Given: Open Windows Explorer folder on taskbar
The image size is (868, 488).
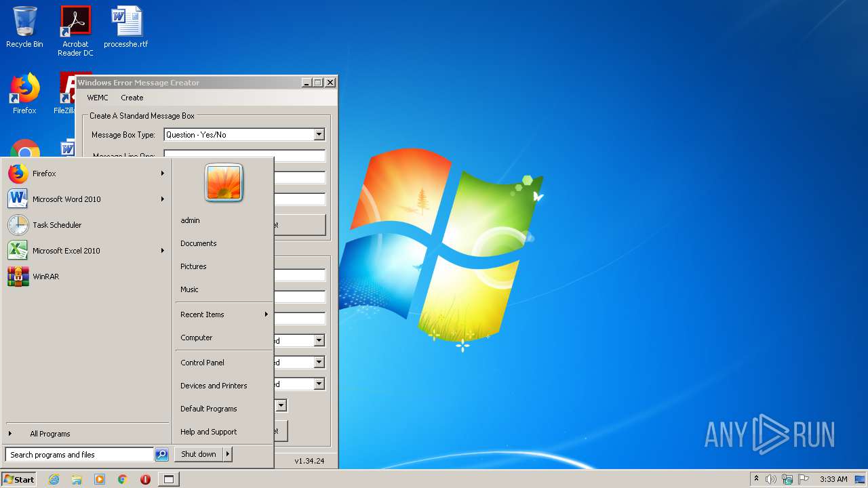Looking at the screenshot, I should click(77, 479).
